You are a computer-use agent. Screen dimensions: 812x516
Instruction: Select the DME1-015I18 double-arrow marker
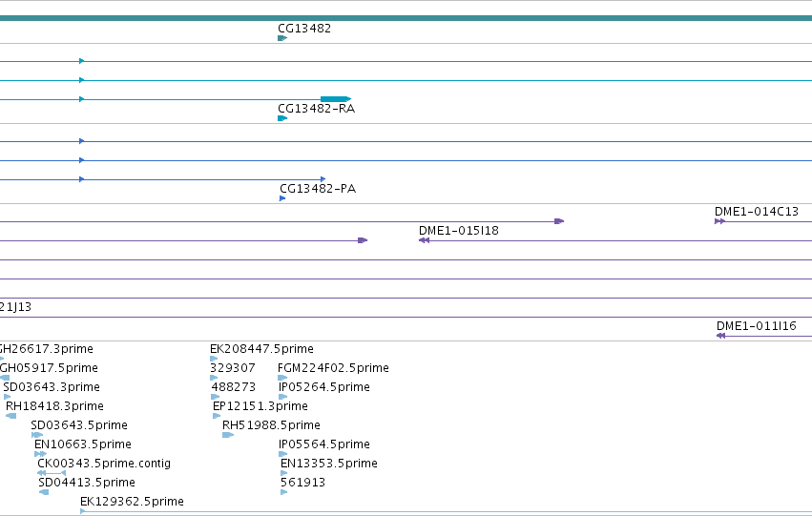click(x=424, y=240)
